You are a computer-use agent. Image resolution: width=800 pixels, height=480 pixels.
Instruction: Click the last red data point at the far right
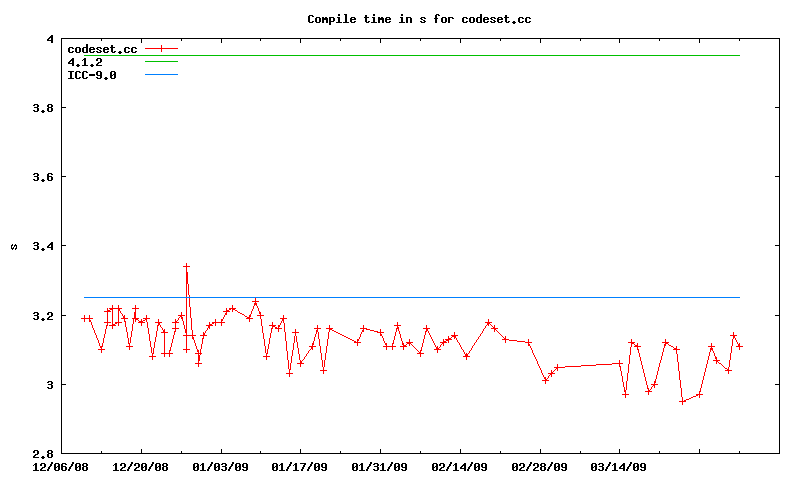click(x=739, y=346)
